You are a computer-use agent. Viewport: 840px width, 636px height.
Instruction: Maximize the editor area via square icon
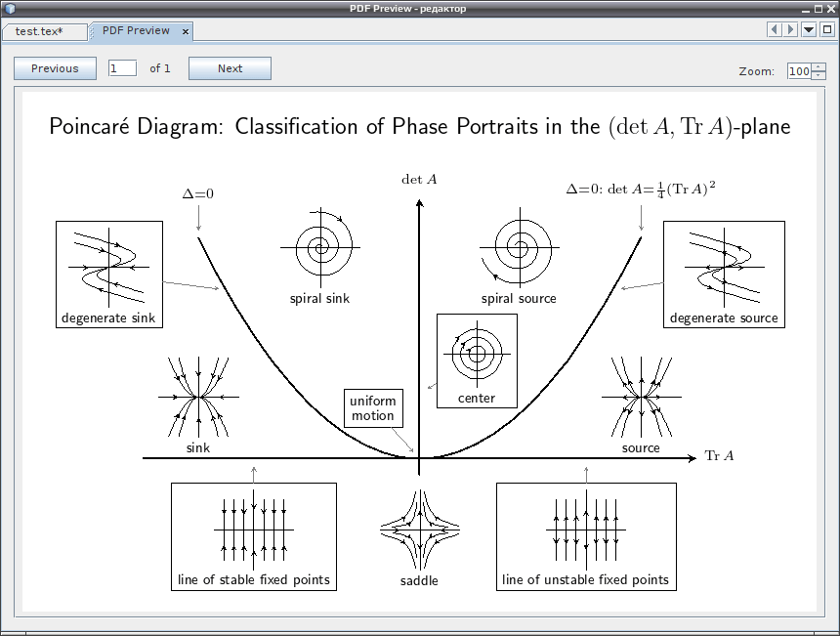[x=827, y=29]
